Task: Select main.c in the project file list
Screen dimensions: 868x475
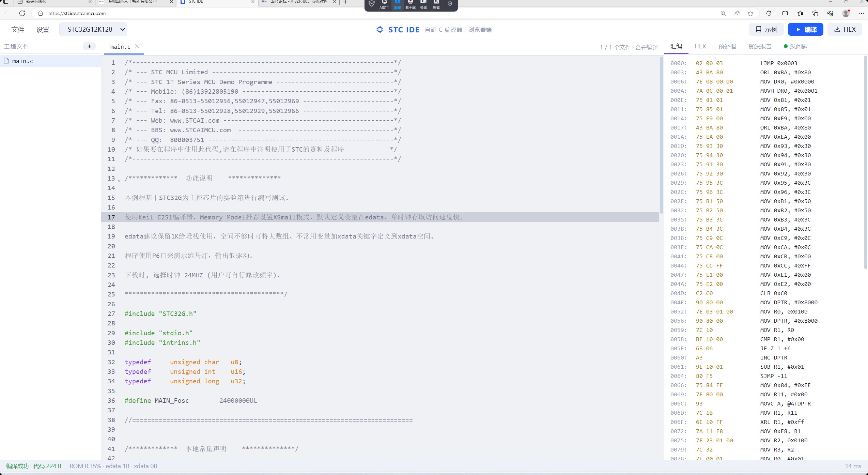Action: pyautogui.click(x=50, y=61)
